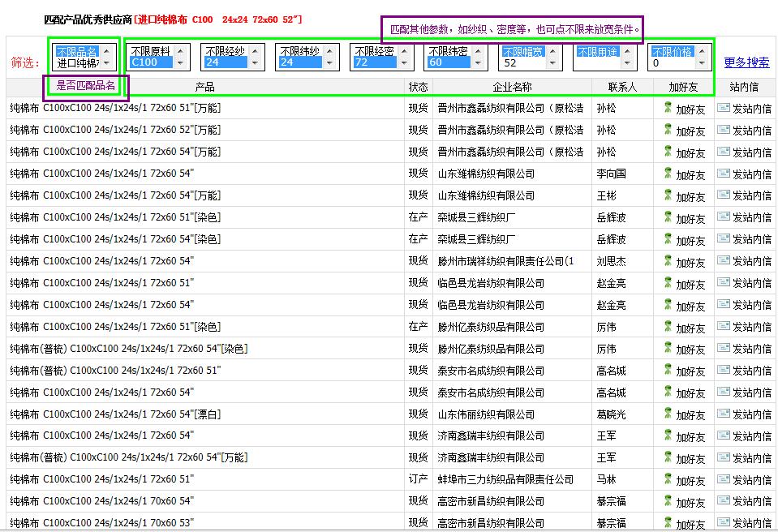Select 不限价格 in the price filter
The image size is (778, 532).
pos(672,51)
